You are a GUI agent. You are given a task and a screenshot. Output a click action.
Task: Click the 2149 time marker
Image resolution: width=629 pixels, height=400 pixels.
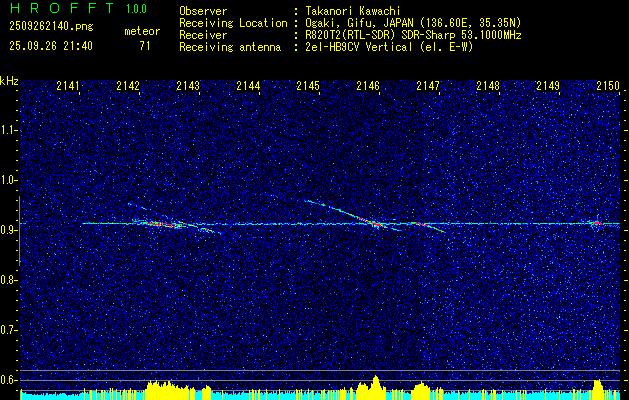click(548, 86)
